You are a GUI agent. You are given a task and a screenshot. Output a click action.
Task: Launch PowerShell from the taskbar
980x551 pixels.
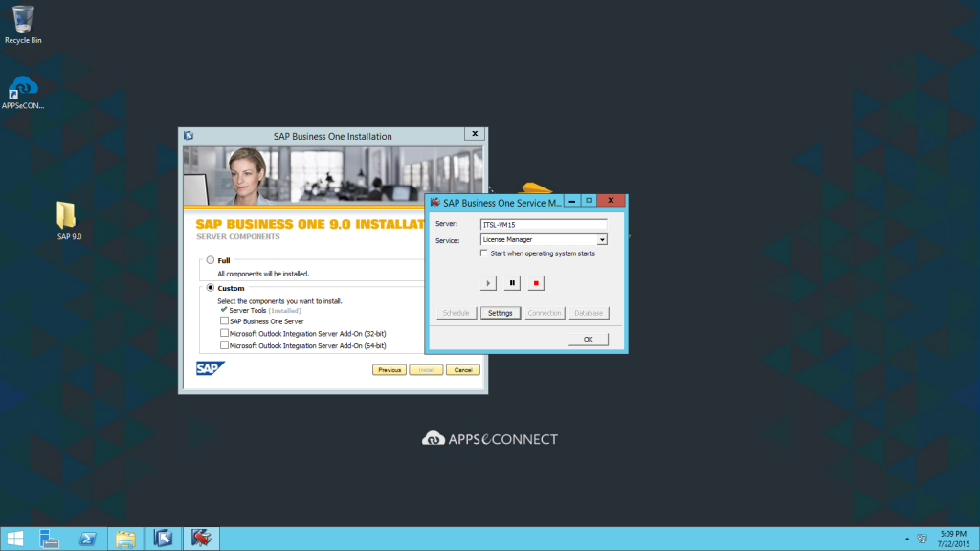[x=87, y=539]
